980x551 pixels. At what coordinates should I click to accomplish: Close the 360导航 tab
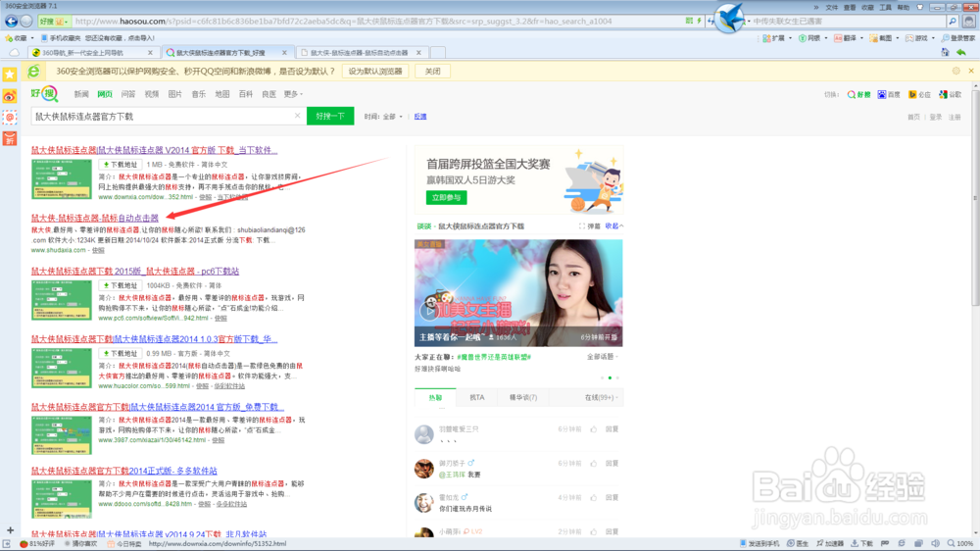pos(150,53)
